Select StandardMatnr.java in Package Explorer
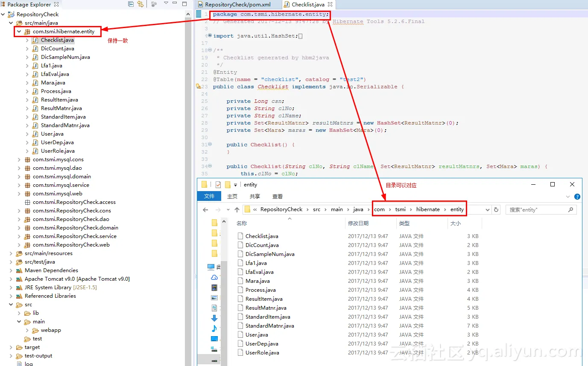The height and width of the screenshot is (366, 588). [65, 125]
